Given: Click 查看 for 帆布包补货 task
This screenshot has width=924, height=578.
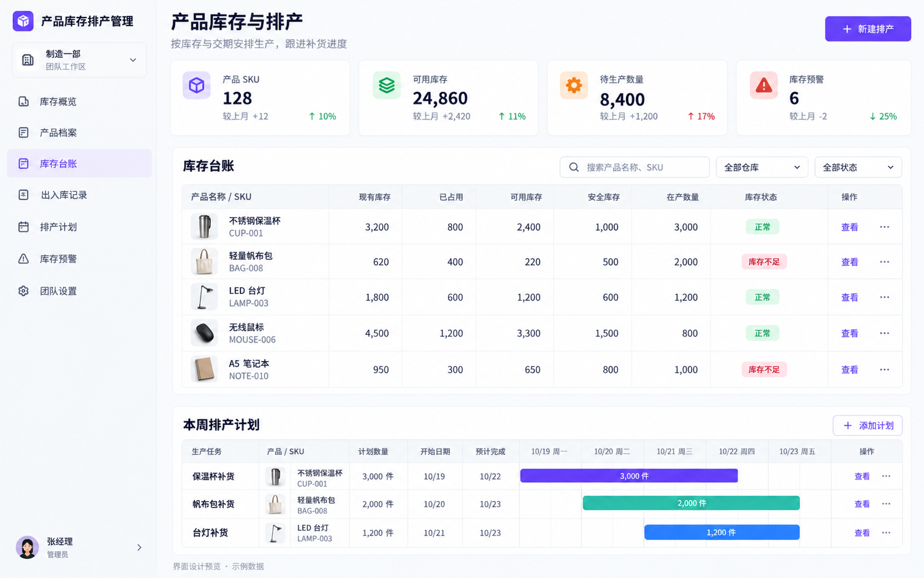Looking at the screenshot, I should coord(862,504).
